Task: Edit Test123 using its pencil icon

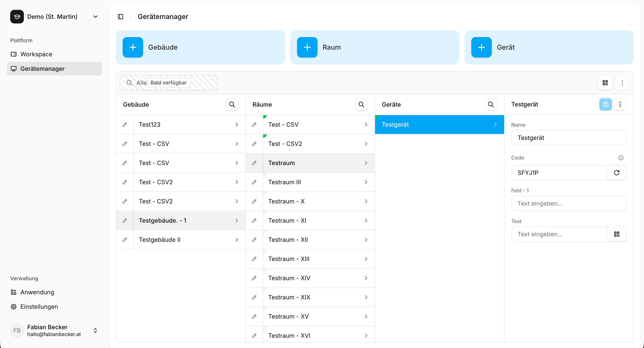Action: [x=125, y=125]
